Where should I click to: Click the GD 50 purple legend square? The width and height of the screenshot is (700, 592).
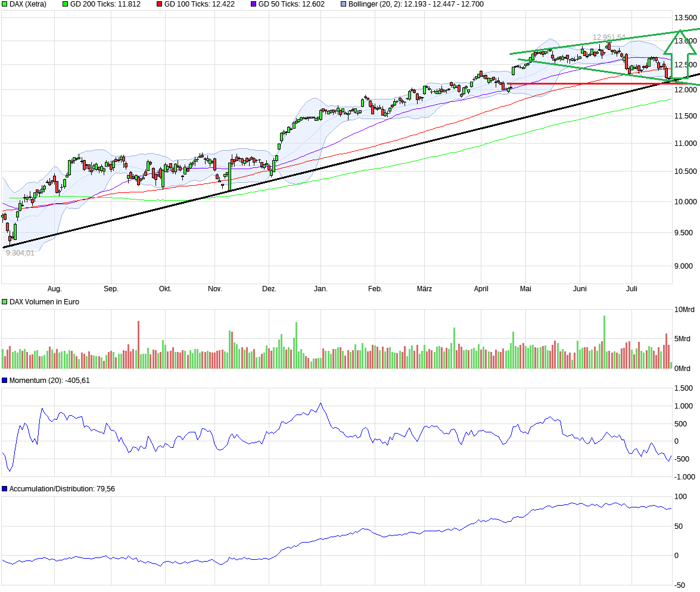click(x=254, y=4)
